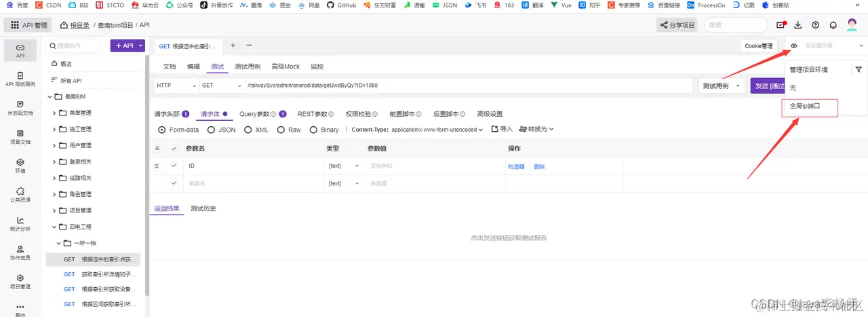Open the task checklist icon with red dot
Screen dimensions: 868x317
click(x=781, y=25)
